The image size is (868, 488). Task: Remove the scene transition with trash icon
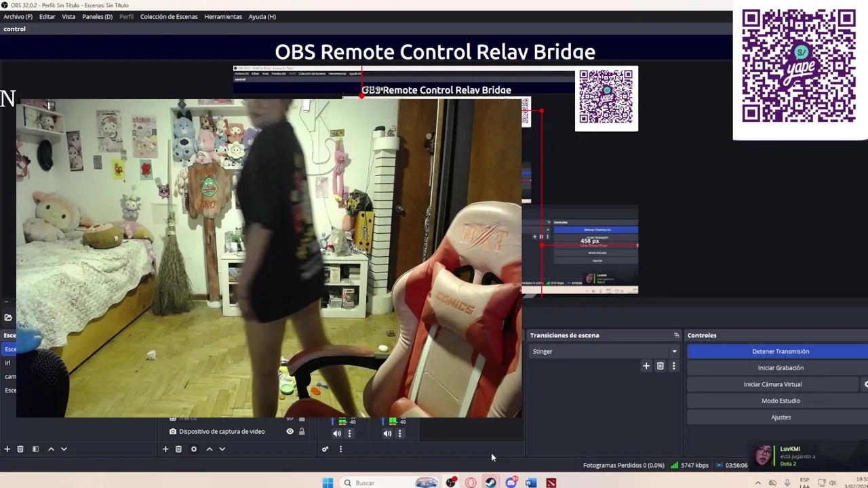pyautogui.click(x=660, y=366)
